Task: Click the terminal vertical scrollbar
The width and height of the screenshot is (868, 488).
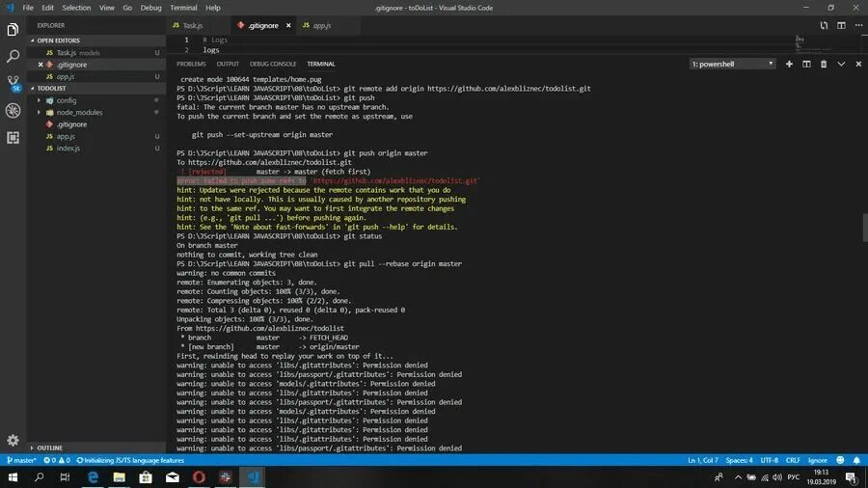Action: [865, 228]
